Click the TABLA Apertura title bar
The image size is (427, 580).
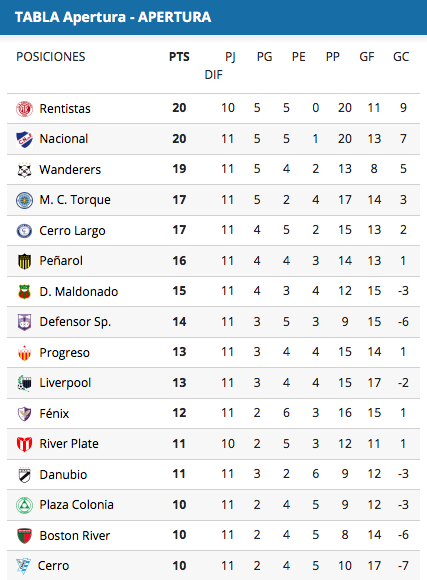coord(214,17)
